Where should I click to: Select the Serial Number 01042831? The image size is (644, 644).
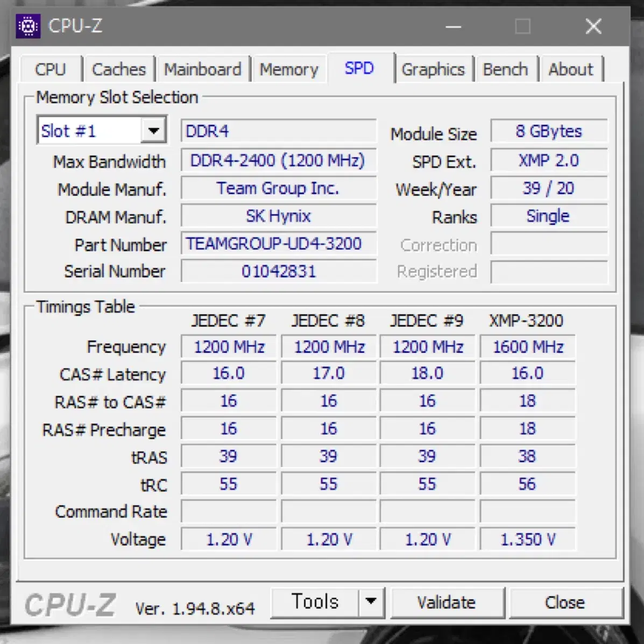pos(279,271)
